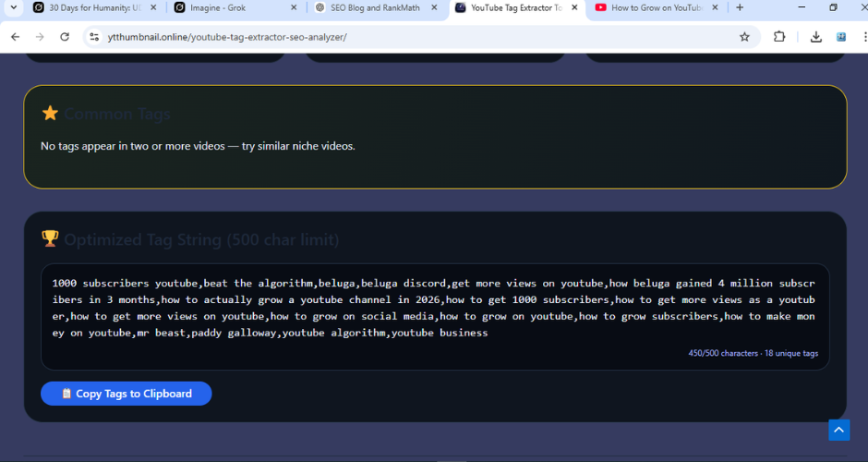
Task: Close the 'SEO Blog and RankMath' tab
Action: click(x=435, y=7)
